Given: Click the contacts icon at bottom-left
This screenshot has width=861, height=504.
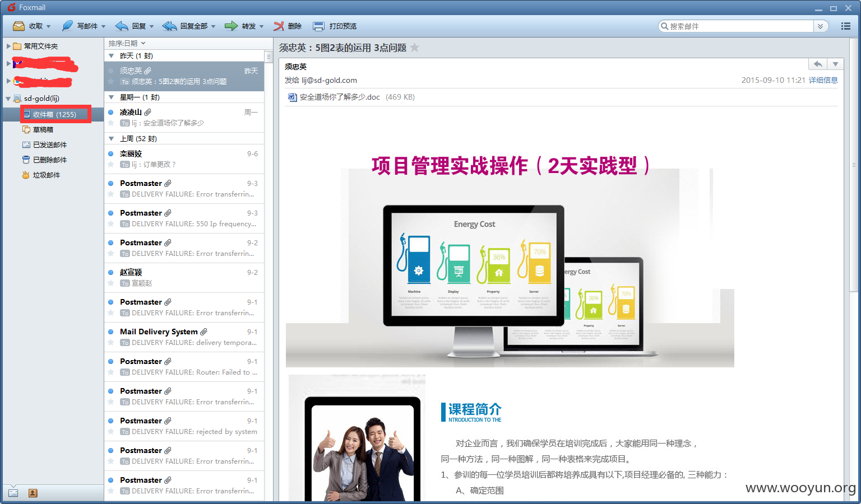Looking at the screenshot, I should pos(33,493).
